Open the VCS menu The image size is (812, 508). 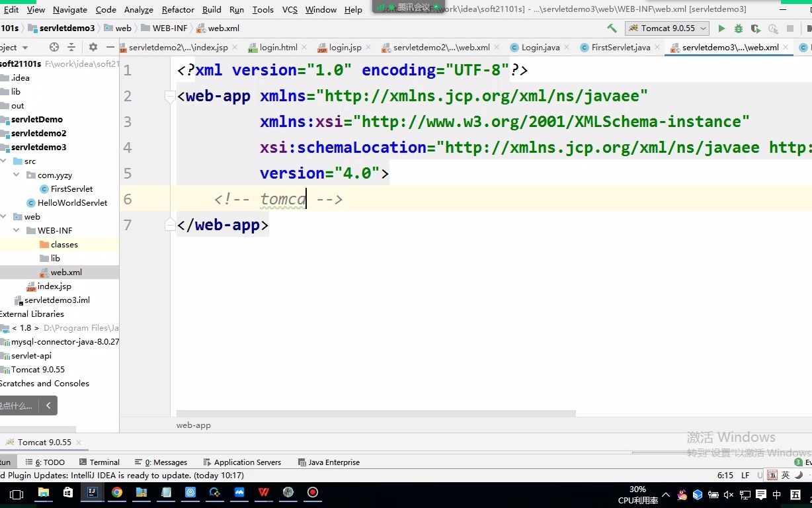(290, 10)
